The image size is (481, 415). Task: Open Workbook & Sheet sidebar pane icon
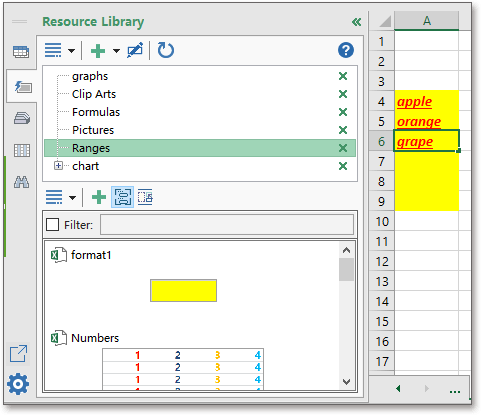pyautogui.click(x=21, y=52)
